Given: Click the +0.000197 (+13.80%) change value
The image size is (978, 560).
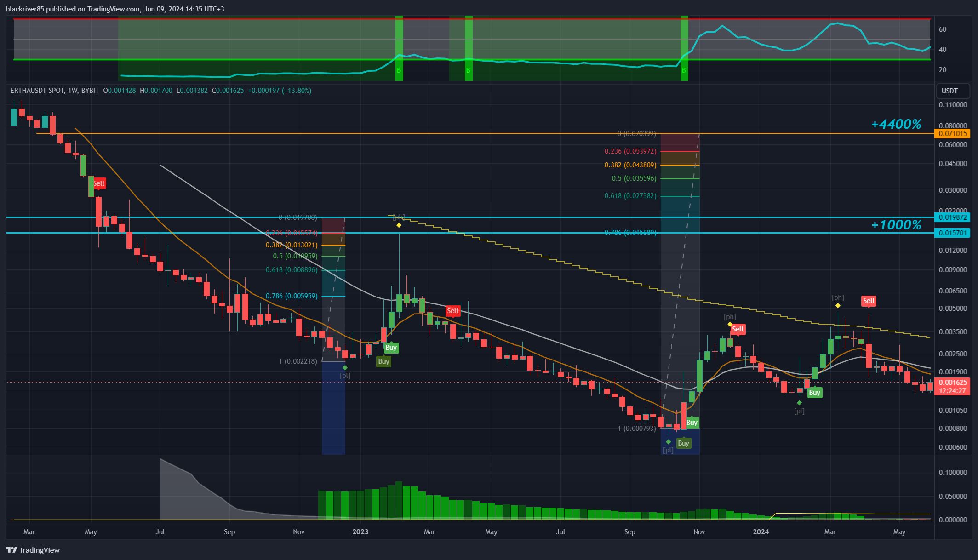Looking at the screenshot, I should click(280, 91).
